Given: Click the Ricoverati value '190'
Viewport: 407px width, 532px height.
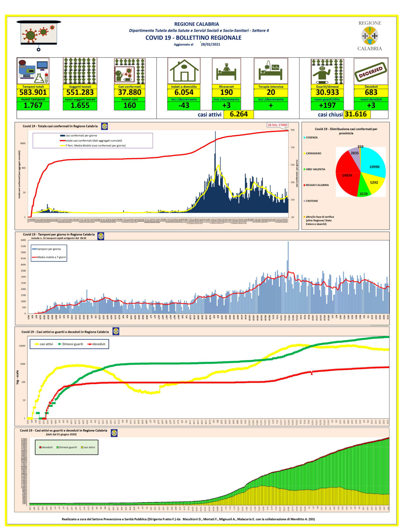Looking at the screenshot, I should (227, 93).
